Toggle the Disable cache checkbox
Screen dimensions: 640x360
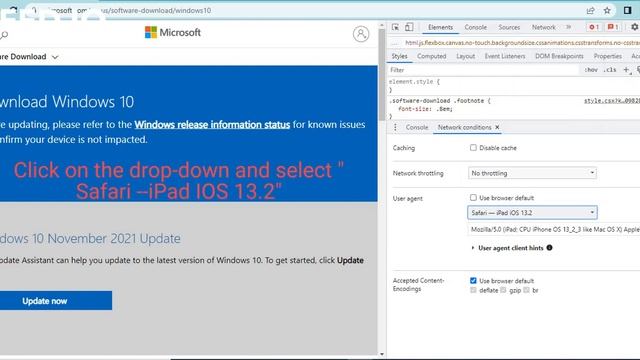pyautogui.click(x=473, y=148)
